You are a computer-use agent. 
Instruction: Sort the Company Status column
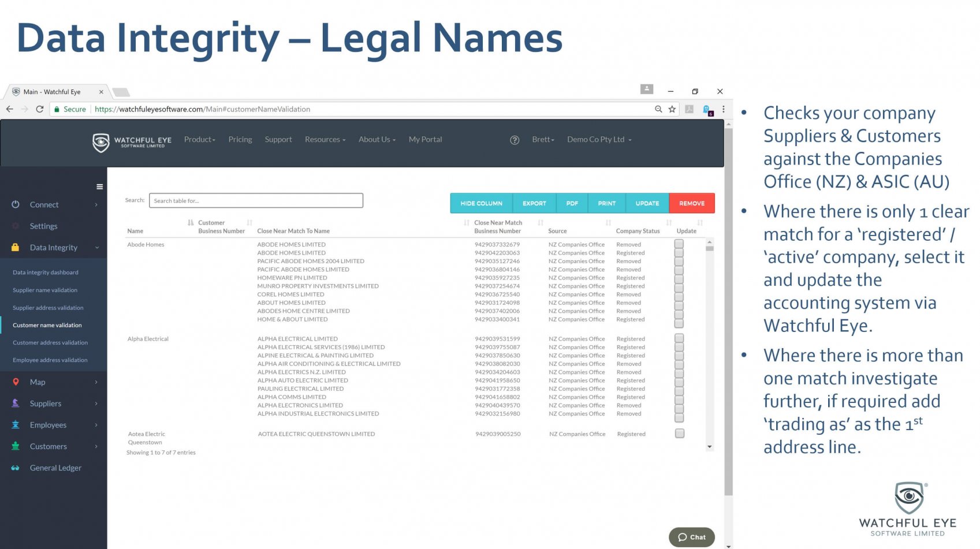pyautogui.click(x=669, y=223)
